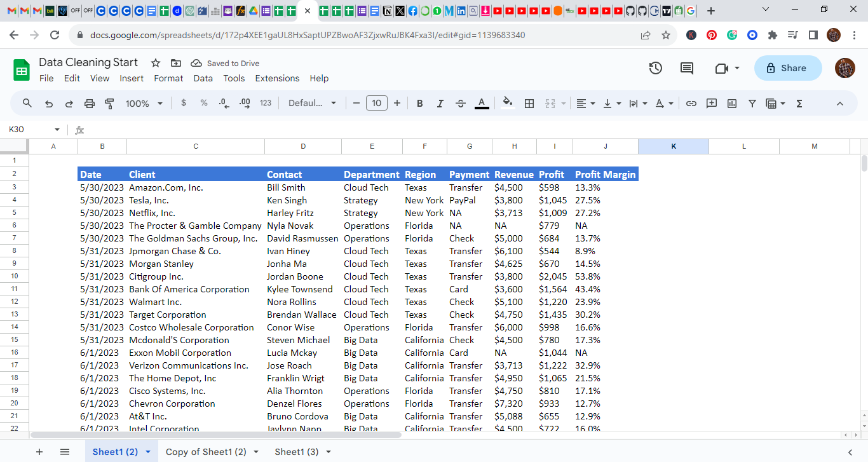Format selection as percent
The width and height of the screenshot is (868, 462).
(204, 103)
